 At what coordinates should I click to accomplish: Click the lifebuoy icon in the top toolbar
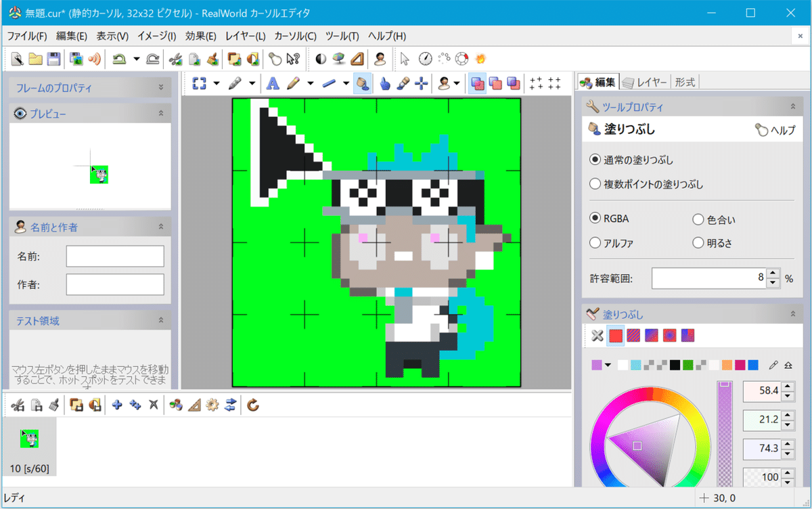pyautogui.click(x=462, y=59)
